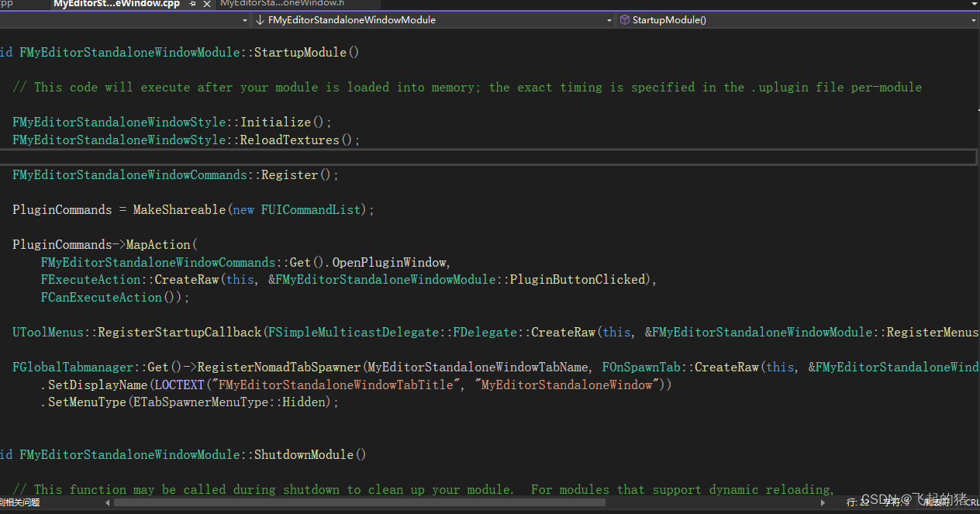Click RegisterNomadTabSpawner in the code
Image resolution: width=980 pixels, height=514 pixels.
[279, 367]
